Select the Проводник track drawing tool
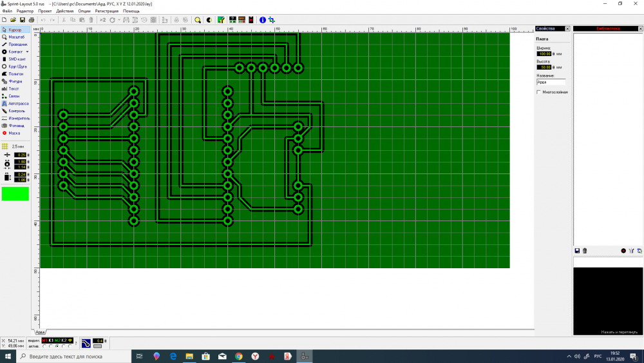 pyautogui.click(x=17, y=44)
